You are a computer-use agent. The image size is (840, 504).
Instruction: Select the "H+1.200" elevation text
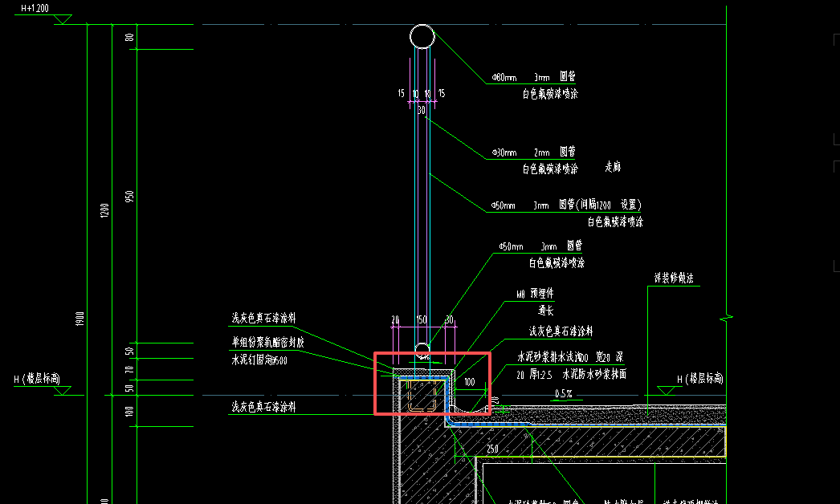click(35, 9)
